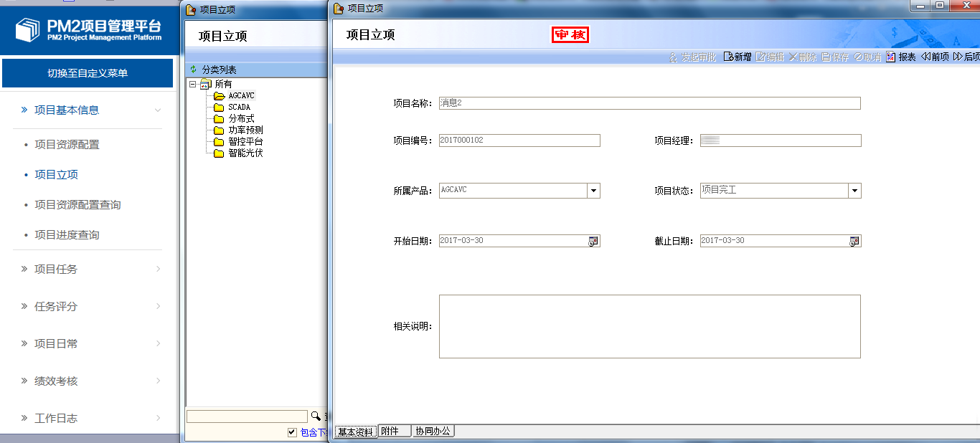The width and height of the screenshot is (980, 443).
Task: Click the refresh icon beside 分类列表
Action: pyautogui.click(x=193, y=70)
